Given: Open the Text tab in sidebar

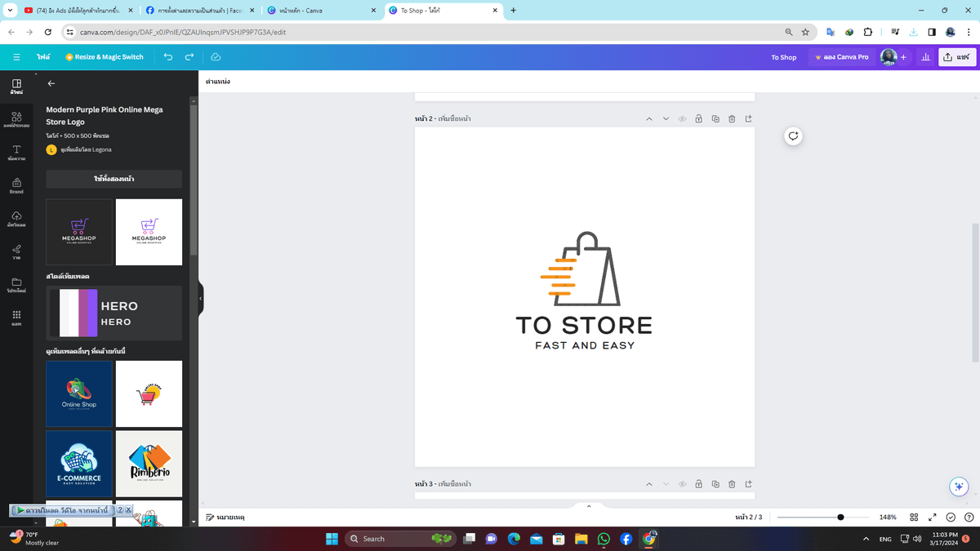Looking at the screenshot, I should pos(16,153).
